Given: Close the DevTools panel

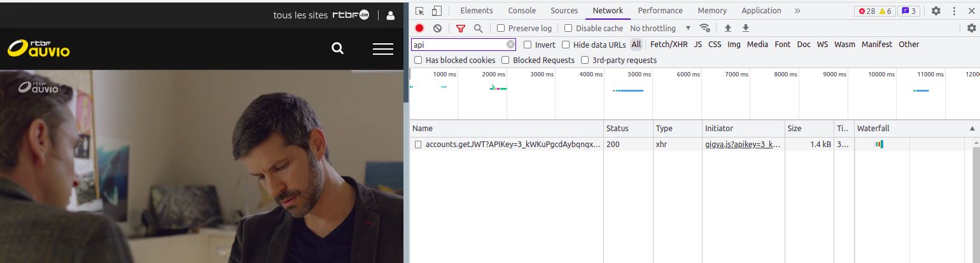Looking at the screenshot, I should click(x=972, y=11).
